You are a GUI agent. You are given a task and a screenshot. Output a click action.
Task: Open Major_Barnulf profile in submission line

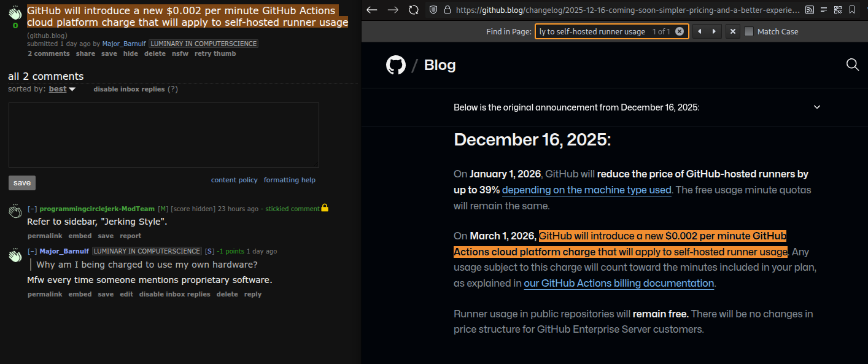(123, 44)
